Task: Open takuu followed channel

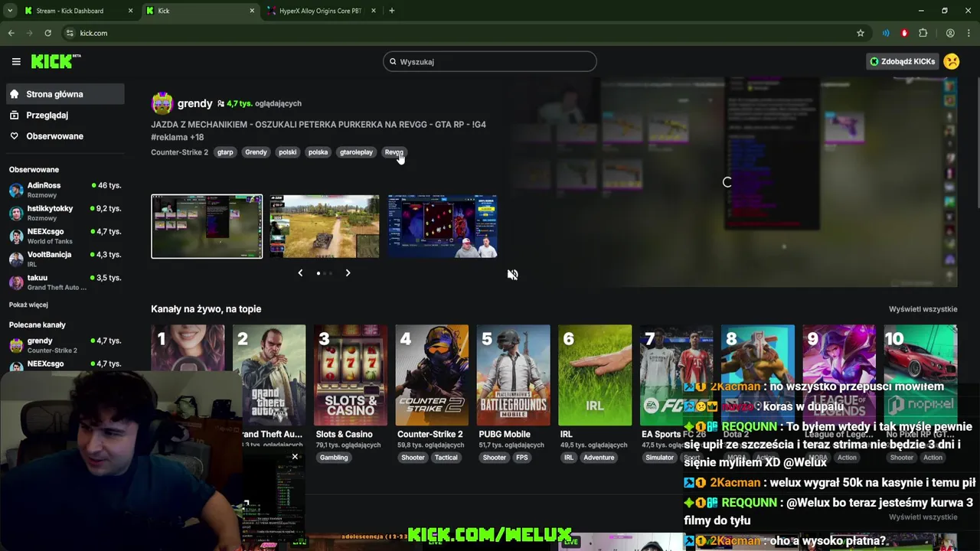Action: pos(66,282)
